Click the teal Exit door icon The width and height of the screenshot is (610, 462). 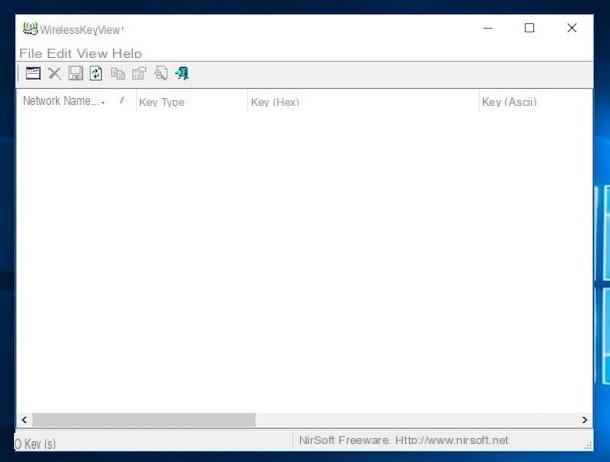pyautogui.click(x=182, y=73)
